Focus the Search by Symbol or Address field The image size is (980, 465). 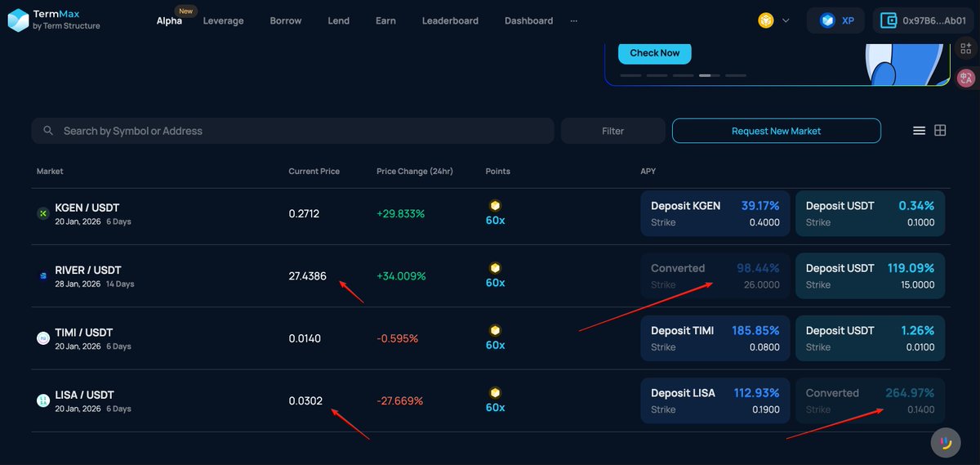point(292,131)
